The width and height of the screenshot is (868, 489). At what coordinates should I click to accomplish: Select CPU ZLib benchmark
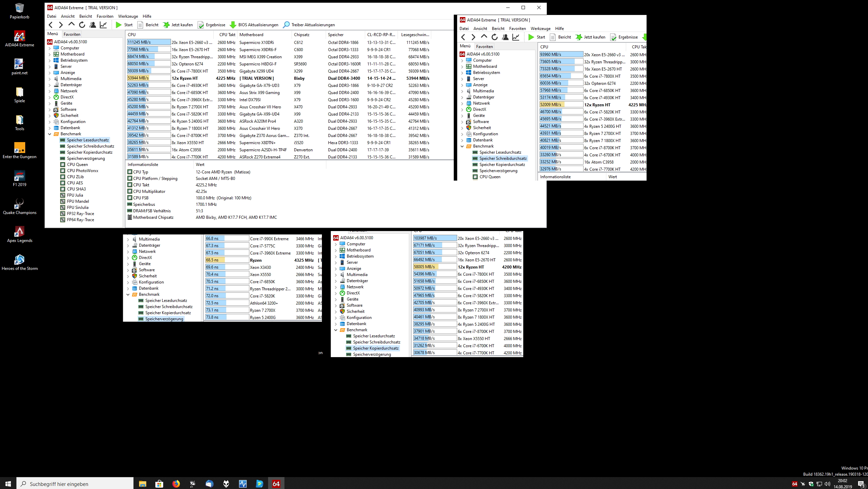75,177
